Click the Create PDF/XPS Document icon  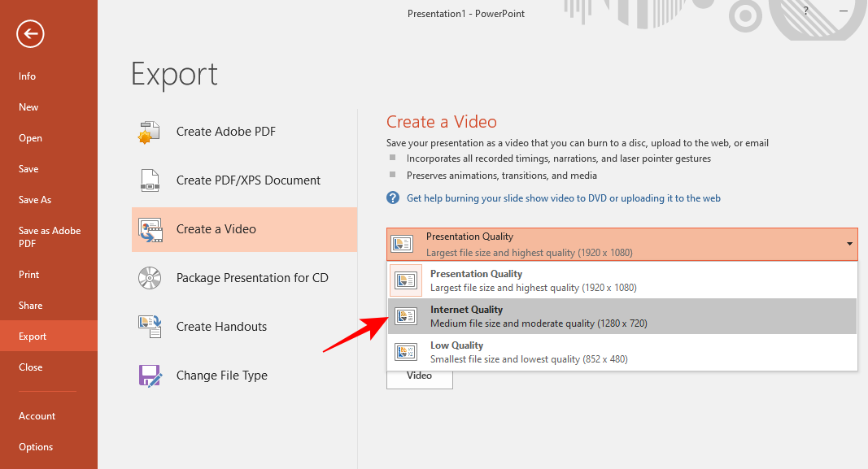[150, 180]
